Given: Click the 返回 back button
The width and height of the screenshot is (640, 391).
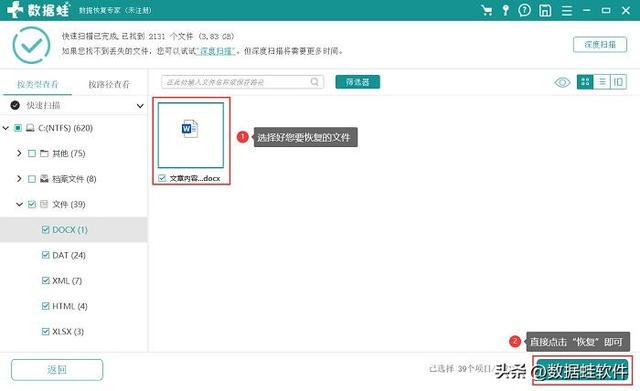Looking at the screenshot, I should click(57, 370).
